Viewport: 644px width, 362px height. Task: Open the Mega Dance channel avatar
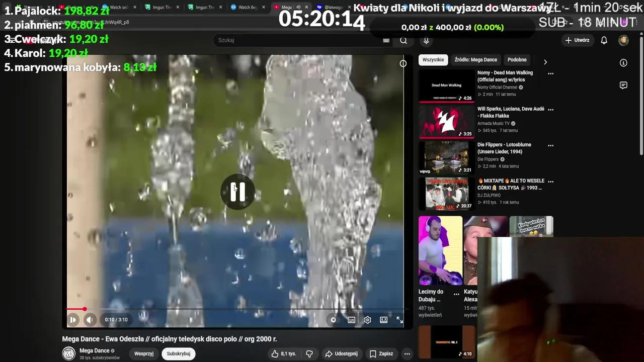68,353
